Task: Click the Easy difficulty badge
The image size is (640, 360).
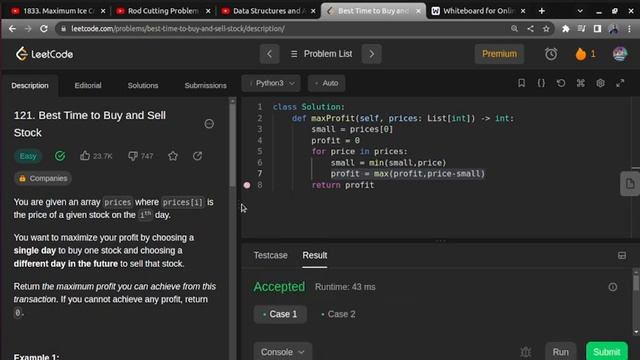Action: (28, 156)
